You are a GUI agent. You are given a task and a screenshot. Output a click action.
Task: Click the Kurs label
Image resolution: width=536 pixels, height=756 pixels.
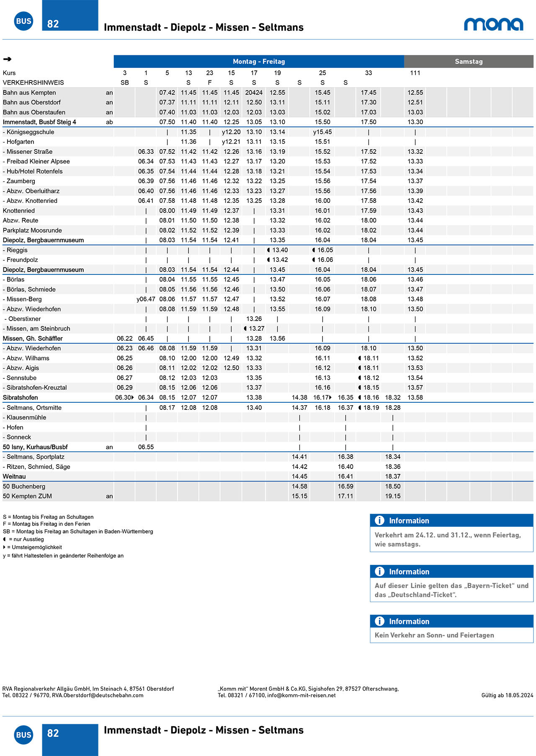(9, 73)
